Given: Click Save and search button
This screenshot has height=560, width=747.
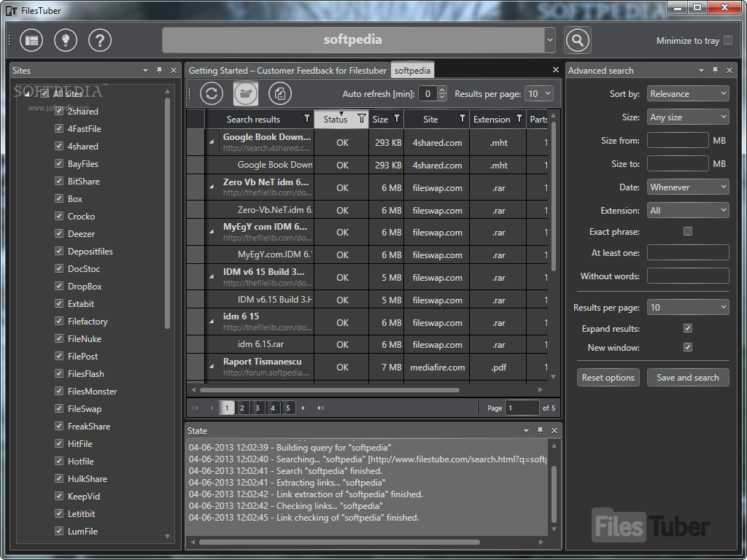Looking at the screenshot, I should (x=688, y=378).
